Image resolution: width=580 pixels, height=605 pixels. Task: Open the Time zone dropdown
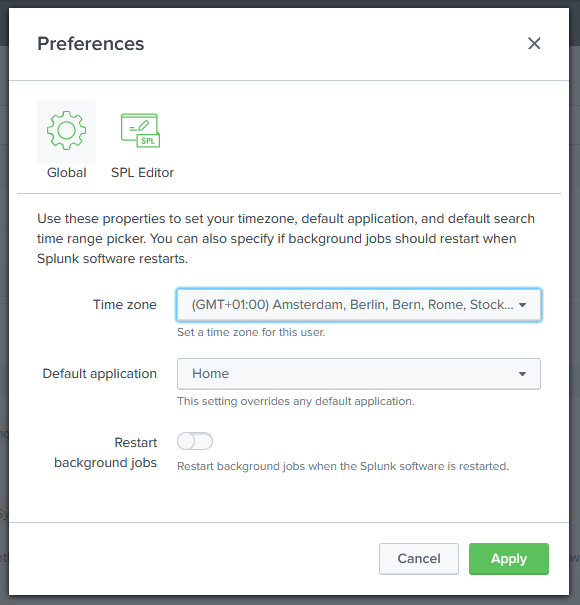click(x=359, y=305)
